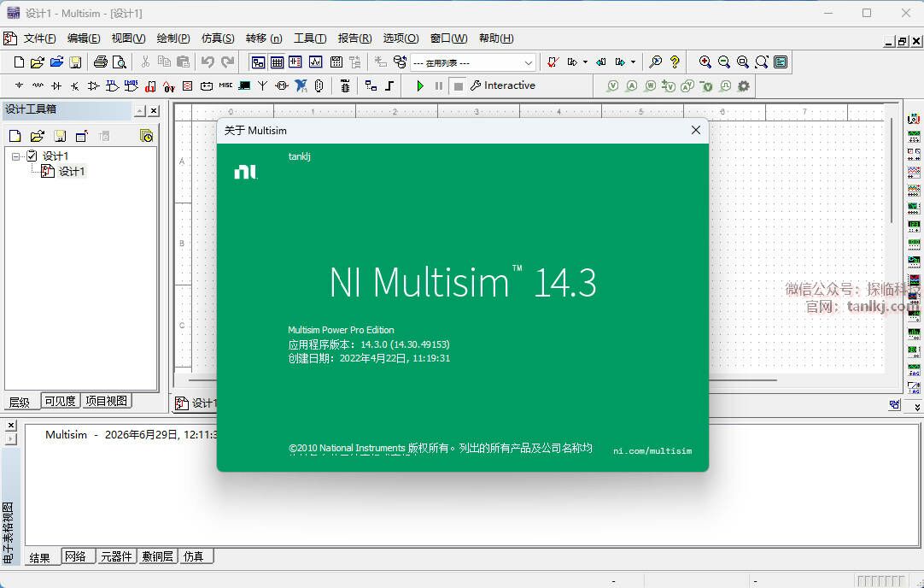Undo the last action
Screen dimensions: 924x588
[208, 62]
